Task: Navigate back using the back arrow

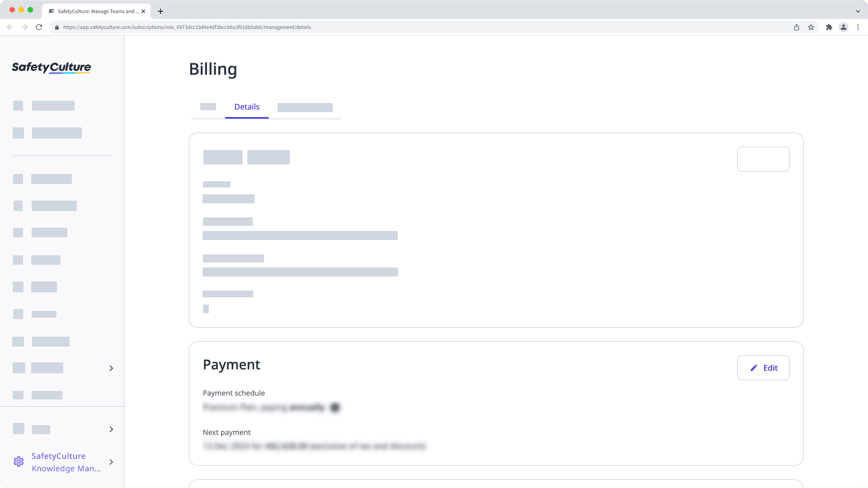Action: tap(10, 27)
